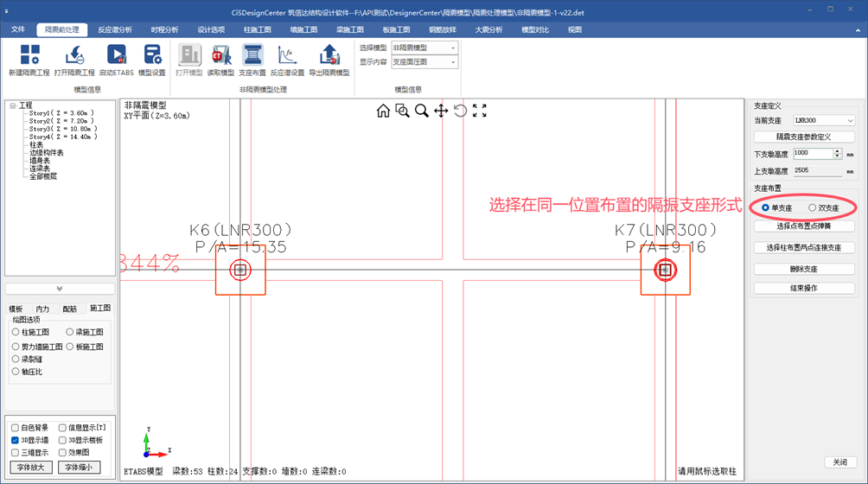Click the 读取模型 icon
The height and width of the screenshot is (484, 868).
pyautogui.click(x=220, y=56)
